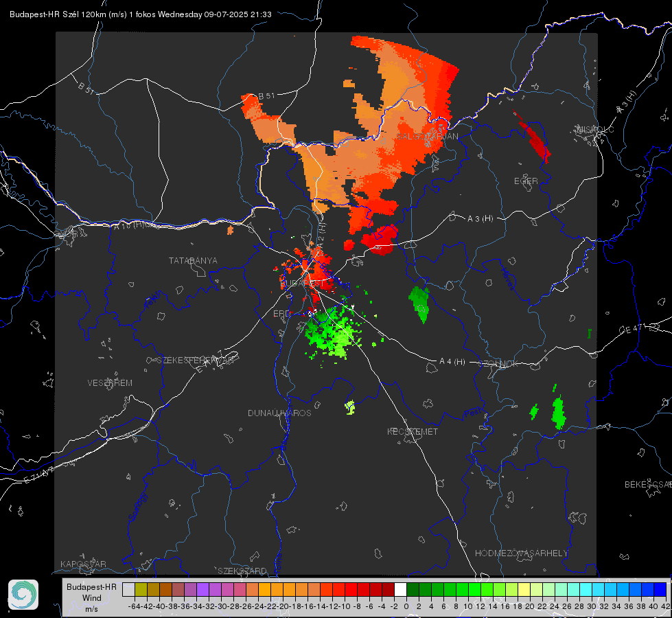Select the white swatch between -2 and 0
The width and height of the screenshot is (672, 618).
[x=400, y=589]
